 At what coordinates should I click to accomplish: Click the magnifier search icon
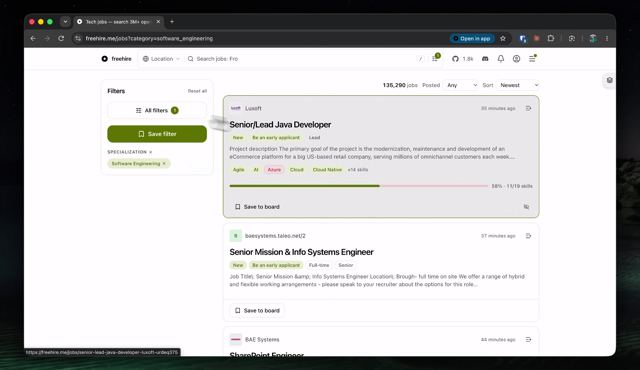coord(191,59)
